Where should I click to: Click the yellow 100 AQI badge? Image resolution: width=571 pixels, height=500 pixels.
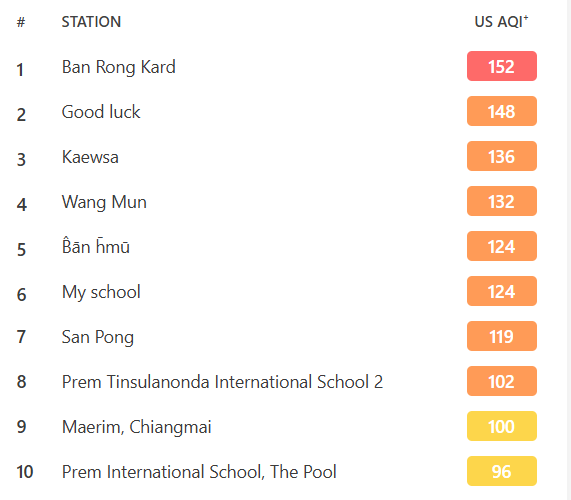(502, 426)
